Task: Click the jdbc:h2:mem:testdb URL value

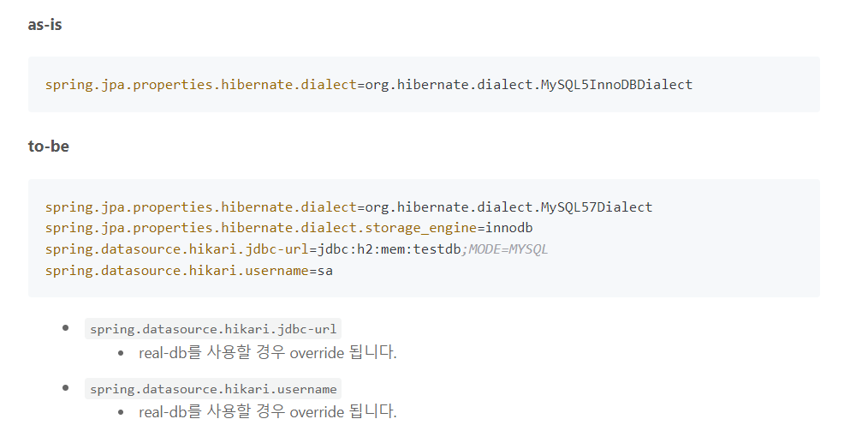Action: click(389, 249)
